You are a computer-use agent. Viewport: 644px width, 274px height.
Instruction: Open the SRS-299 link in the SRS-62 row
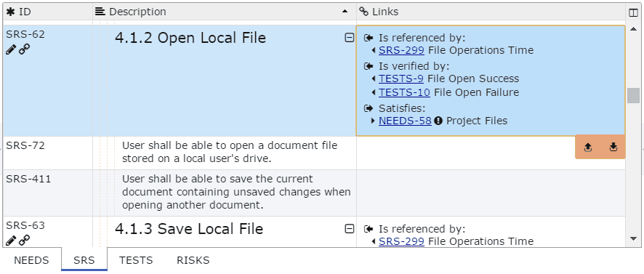tap(401, 51)
